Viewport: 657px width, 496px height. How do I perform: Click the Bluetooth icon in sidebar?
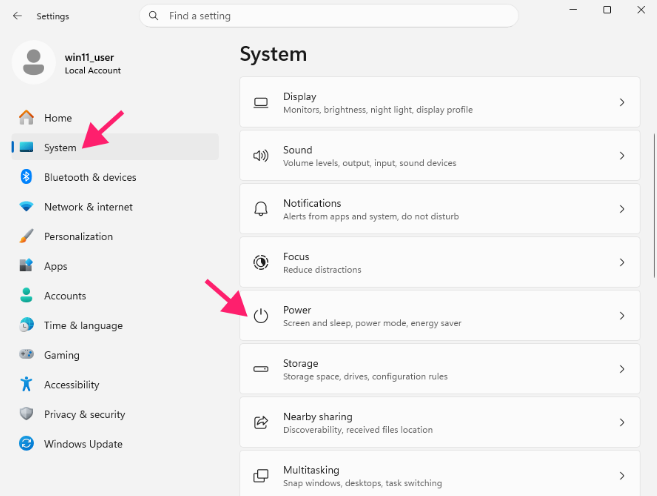click(26, 177)
